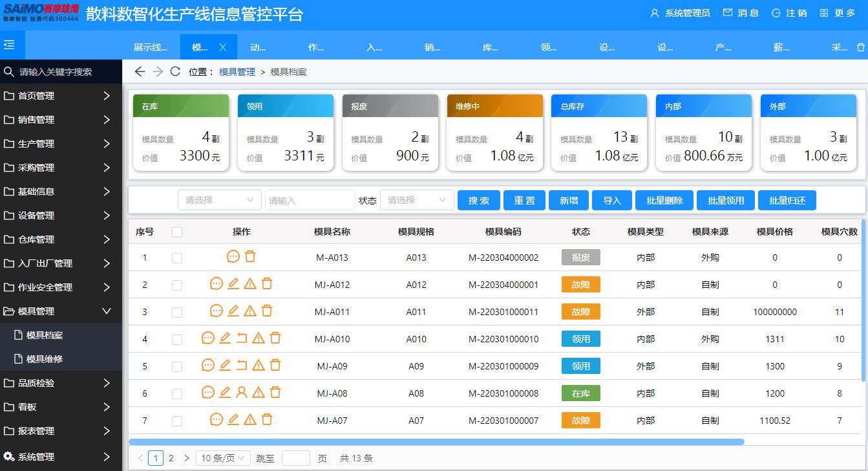Image resolution: width=868 pixels, height=471 pixels.
Task: Click the sidebar collapse icon top left
Action: pos(9,45)
